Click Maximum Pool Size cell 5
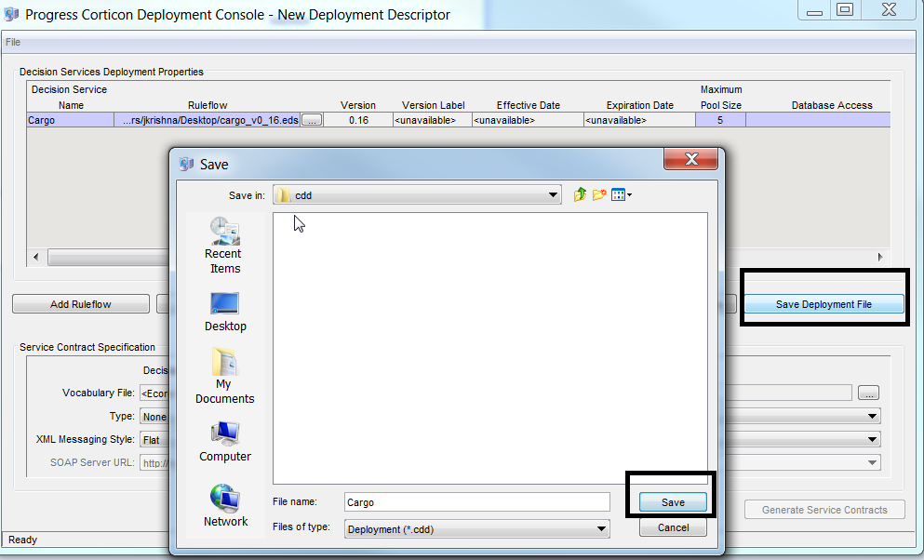 (x=720, y=120)
